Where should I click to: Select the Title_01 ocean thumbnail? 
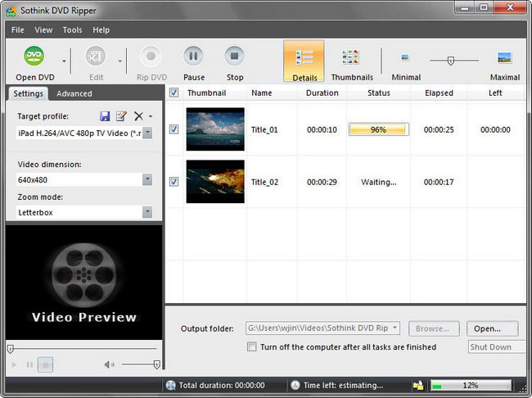click(215, 129)
